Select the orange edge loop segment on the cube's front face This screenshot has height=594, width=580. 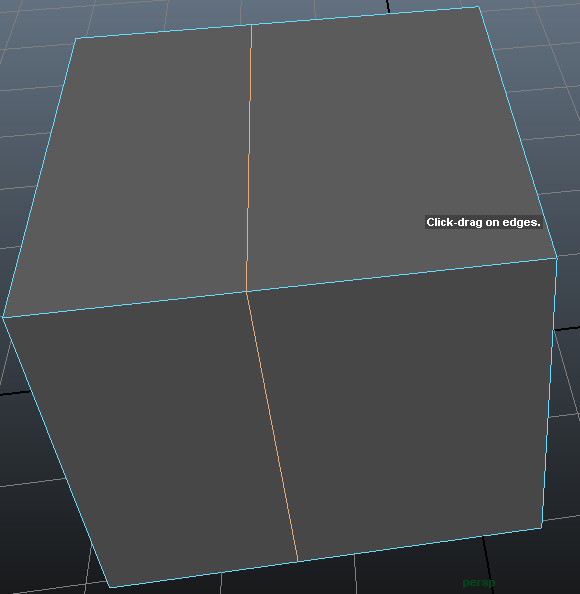point(272,427)
